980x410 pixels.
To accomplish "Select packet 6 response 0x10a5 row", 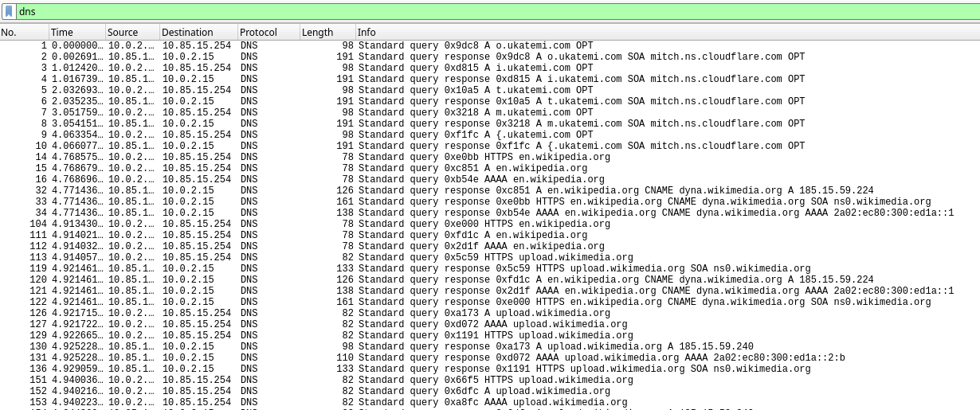I will coord(490,102).
